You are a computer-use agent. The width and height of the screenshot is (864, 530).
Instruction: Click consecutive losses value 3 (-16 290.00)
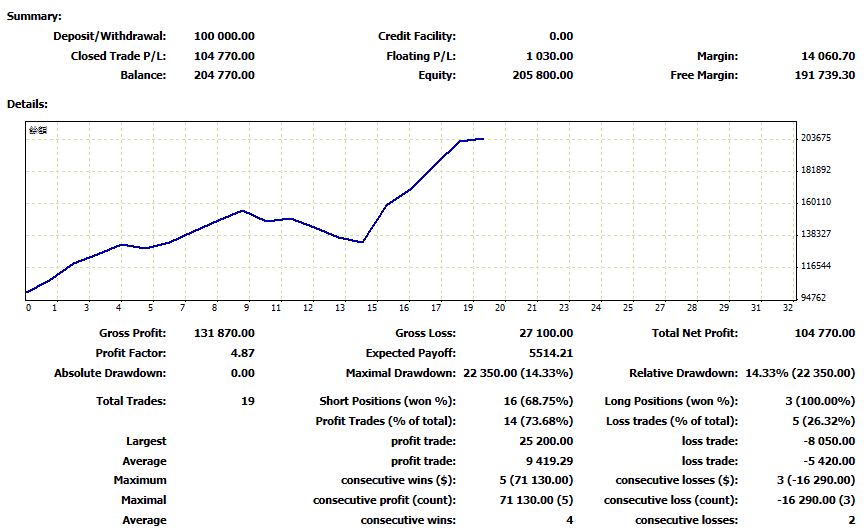tap(816, 480)
